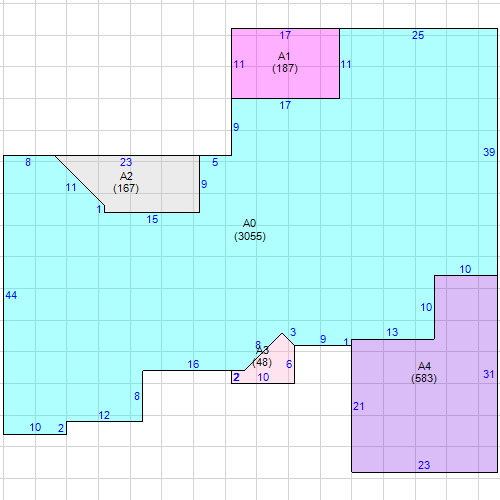Click the 25 dimension on the top edge
The image size is (500, 500).
coord(418,35)
